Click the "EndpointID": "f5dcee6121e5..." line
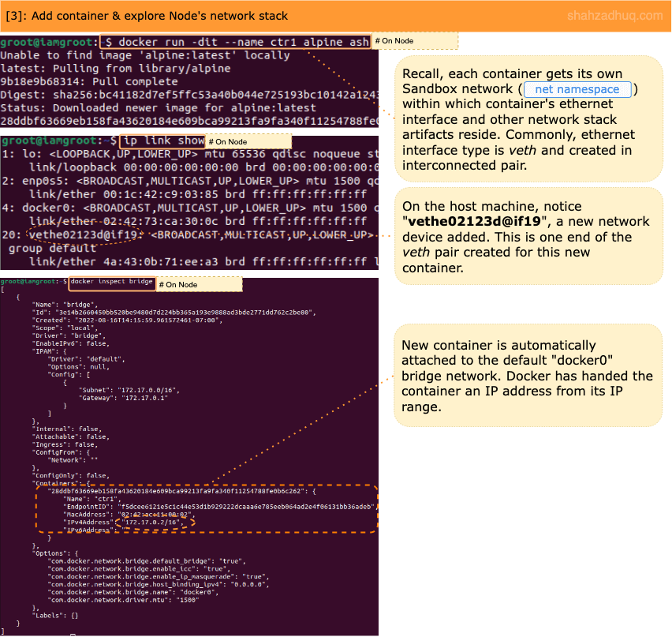Image resolution: width=672 pixels, height=637 pixels. tap(220, 507)
